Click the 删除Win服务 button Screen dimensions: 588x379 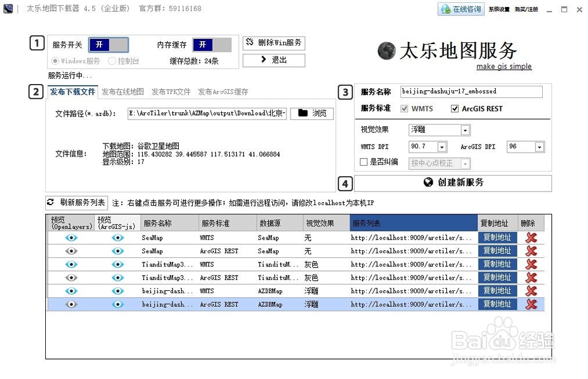[274, 43]
